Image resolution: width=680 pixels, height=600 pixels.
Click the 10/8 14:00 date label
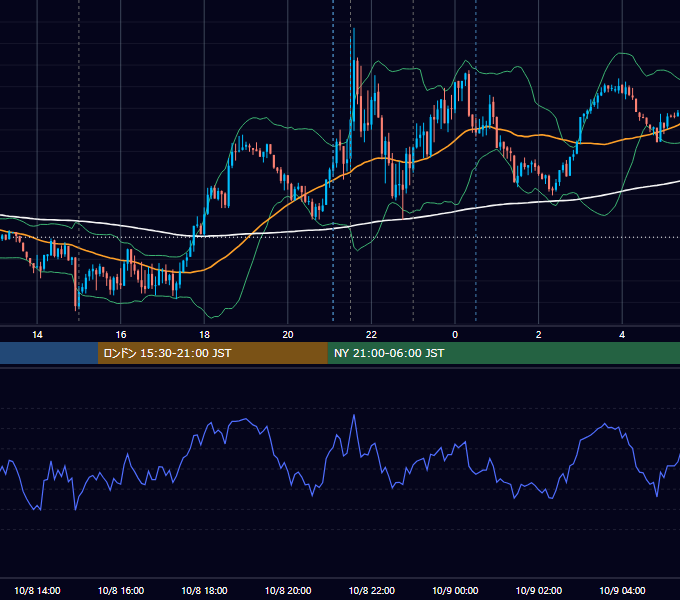(x=37, y=590)
